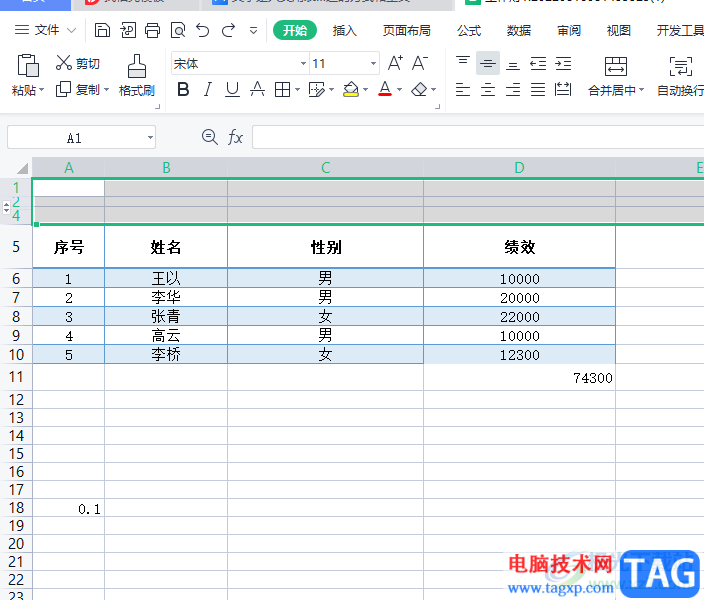
Task: Click the Print icon
Action: pos(153,31)
